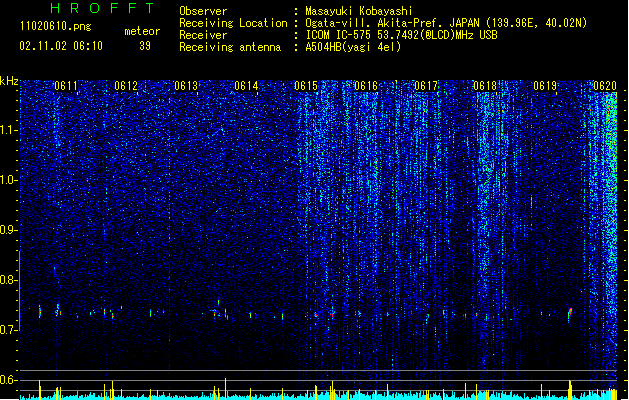Click the 0615 time marker
The image size is (629, 400).
click(306, 86)
